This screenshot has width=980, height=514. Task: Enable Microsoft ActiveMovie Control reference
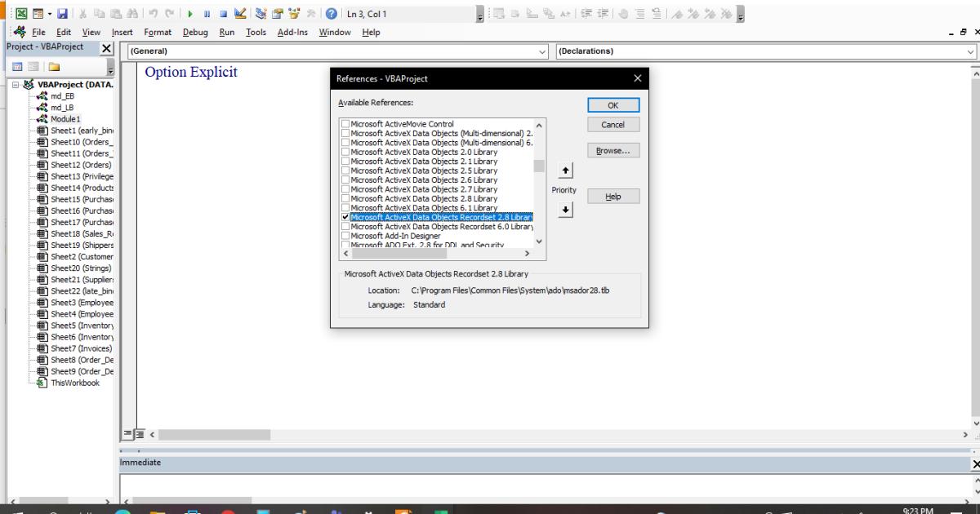tap(344, 123)
